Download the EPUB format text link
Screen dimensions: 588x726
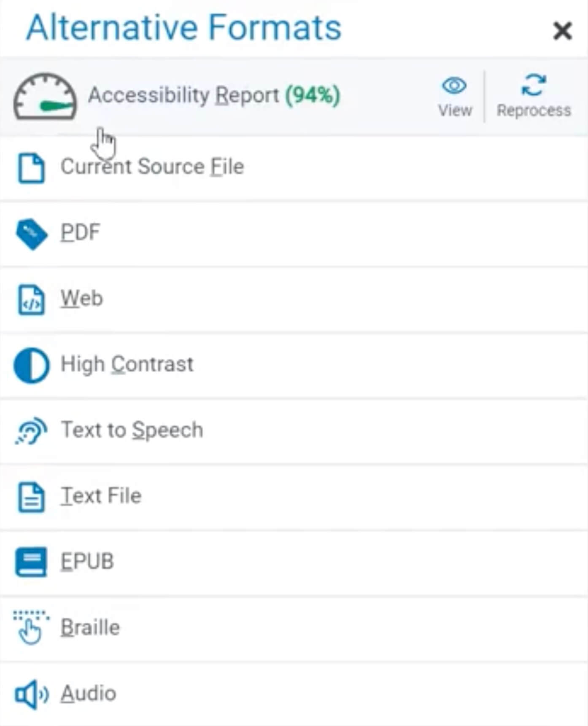[x=87, y=562]
